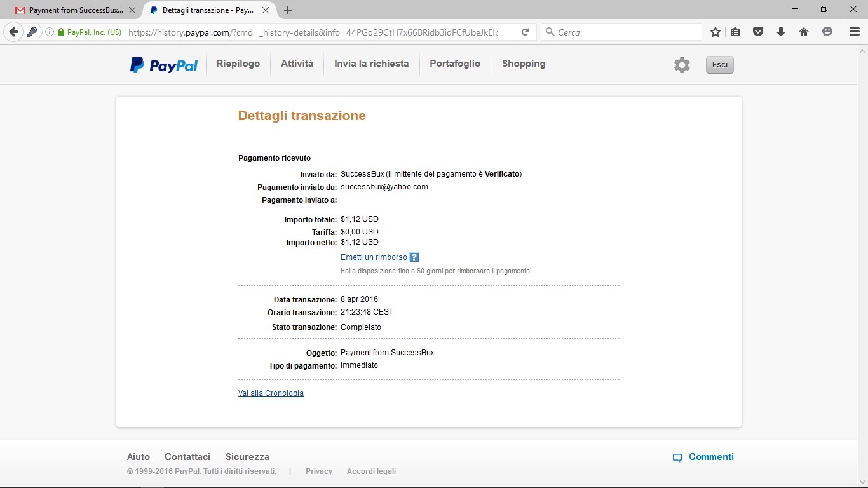
Task: Click the sixty-day refund notice text
Action: click(x=436, y=271)
